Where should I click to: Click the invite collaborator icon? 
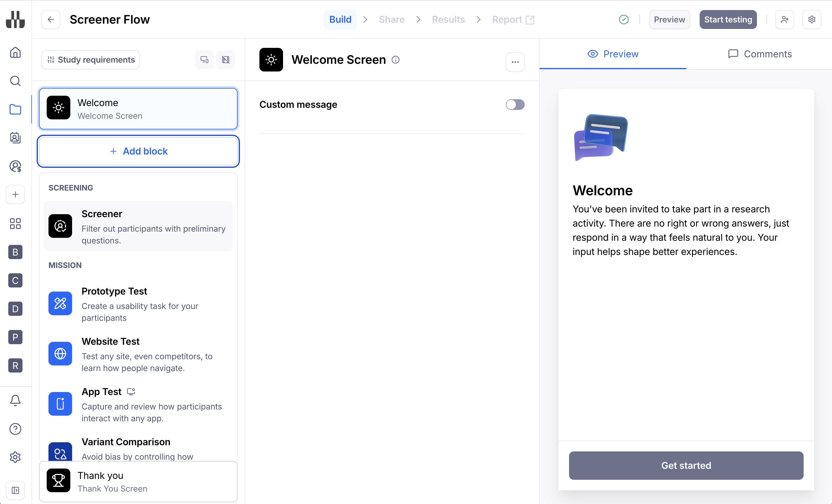(x=784, y=19)
